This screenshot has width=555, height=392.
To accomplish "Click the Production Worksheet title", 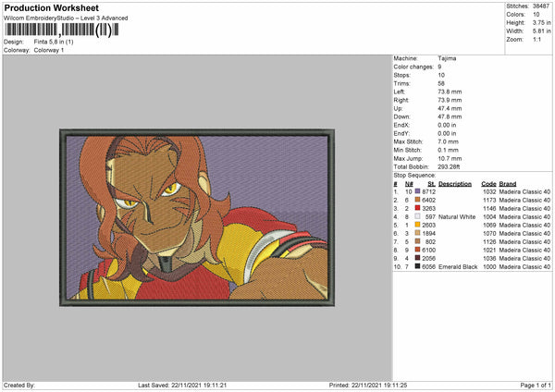I will pos(51,7).
